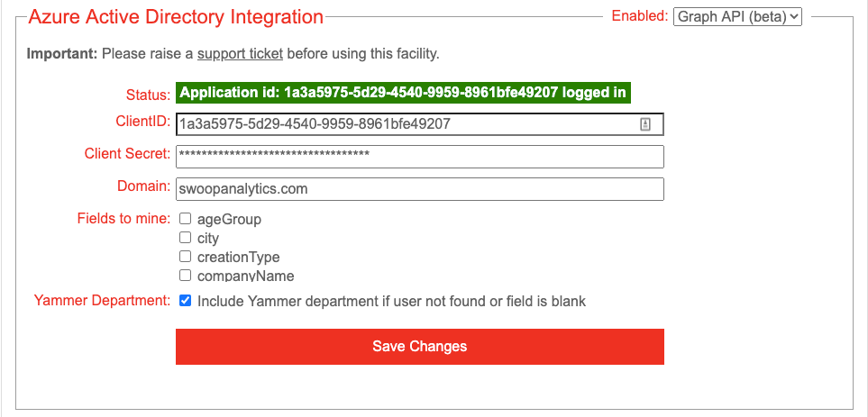Uncheck the Include Yammer department checkbox

[186, 301]
